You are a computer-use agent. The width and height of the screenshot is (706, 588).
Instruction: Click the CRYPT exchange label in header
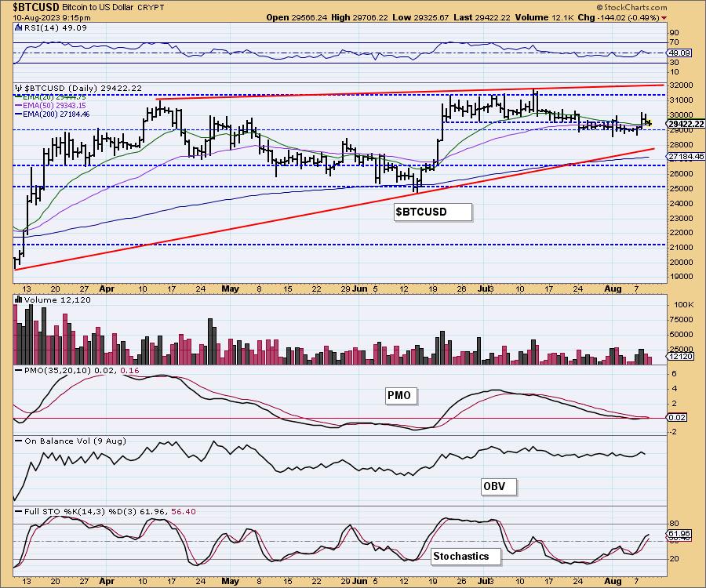tap(151, 8)
